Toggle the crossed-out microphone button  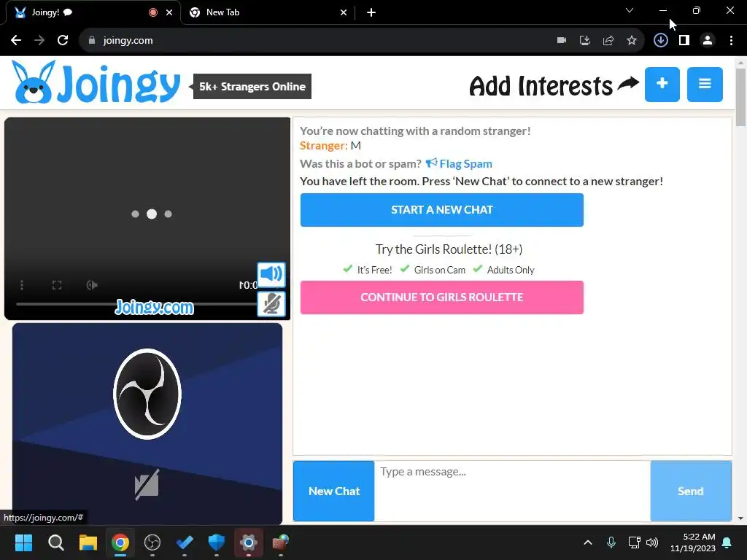click(x=271, y=304)
